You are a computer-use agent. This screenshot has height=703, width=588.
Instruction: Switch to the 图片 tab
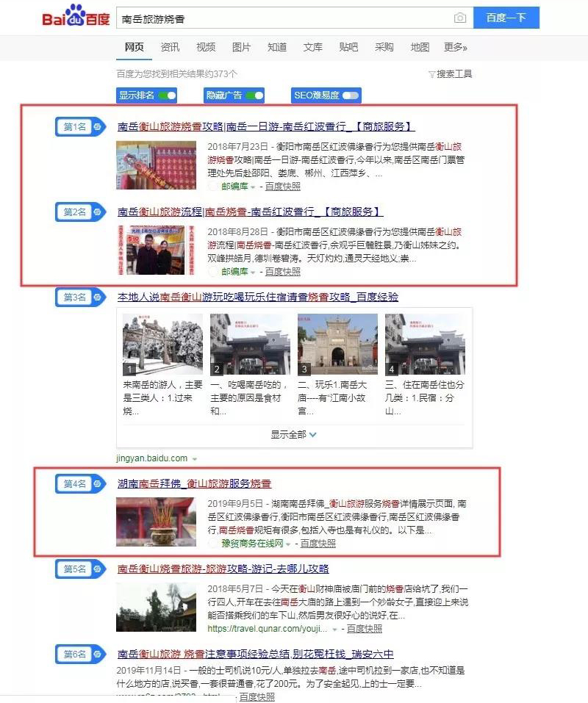241,47
